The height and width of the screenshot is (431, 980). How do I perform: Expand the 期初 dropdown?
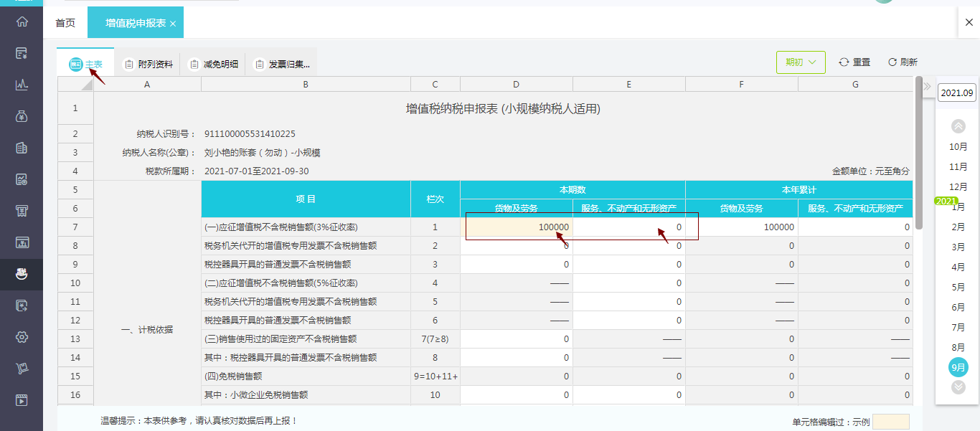click(x=801, y=62)
